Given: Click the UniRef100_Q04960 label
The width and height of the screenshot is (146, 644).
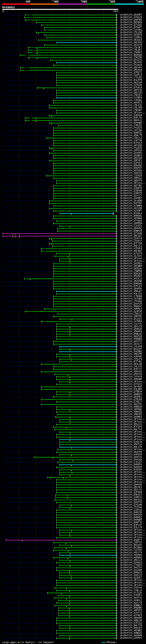Looking at the screenshot, I should point(131,153).
